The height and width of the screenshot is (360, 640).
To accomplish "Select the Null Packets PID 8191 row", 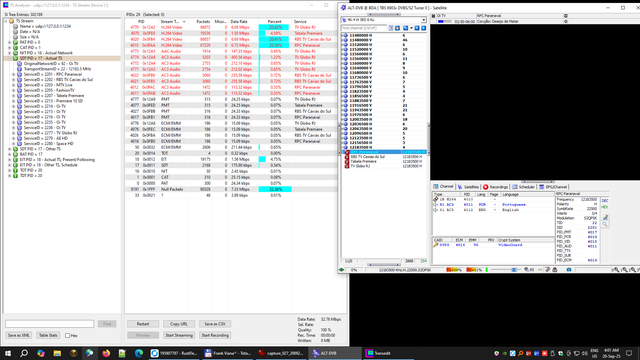I will [231, 189].
